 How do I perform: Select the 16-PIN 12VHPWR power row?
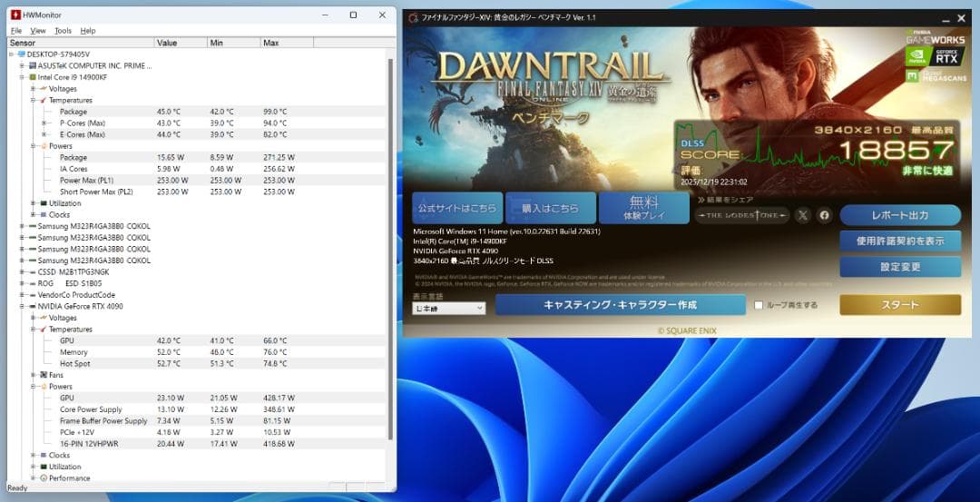click(197, 444)
